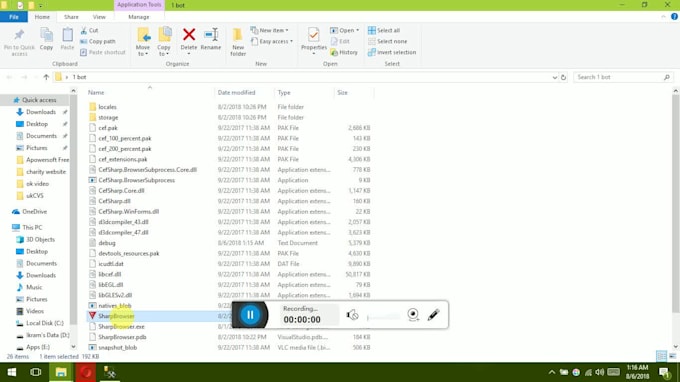Click the Edit command in ribbon
Viewport: 680px width, 382px height.
point(340,41)
